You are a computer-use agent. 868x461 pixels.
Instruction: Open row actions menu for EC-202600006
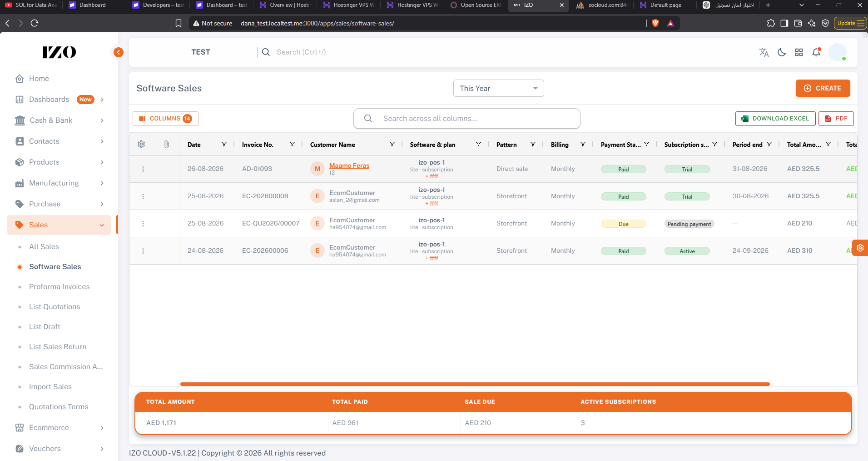coord(143,251)
